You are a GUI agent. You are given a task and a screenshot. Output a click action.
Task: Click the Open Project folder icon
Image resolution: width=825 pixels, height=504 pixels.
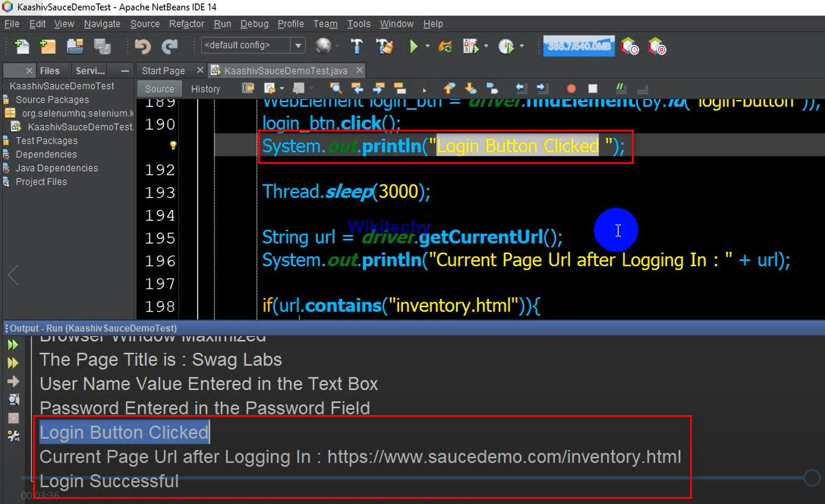click(x=74, y=46)
